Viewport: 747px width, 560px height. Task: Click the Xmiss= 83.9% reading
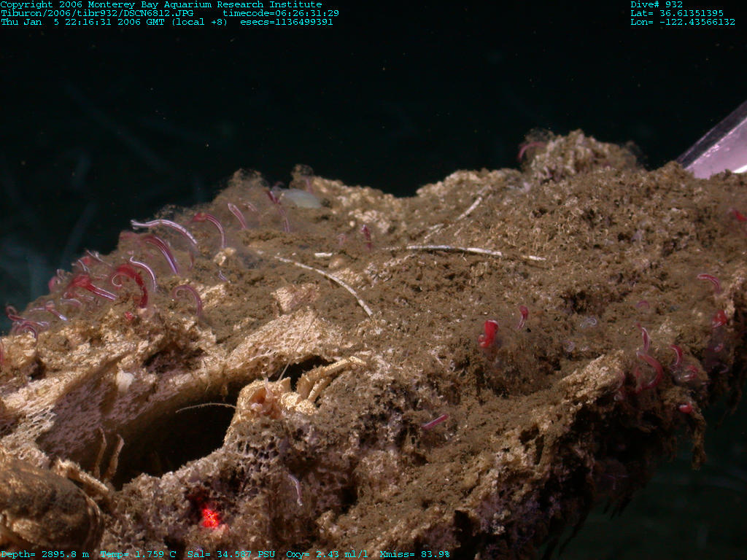point(414,554)
